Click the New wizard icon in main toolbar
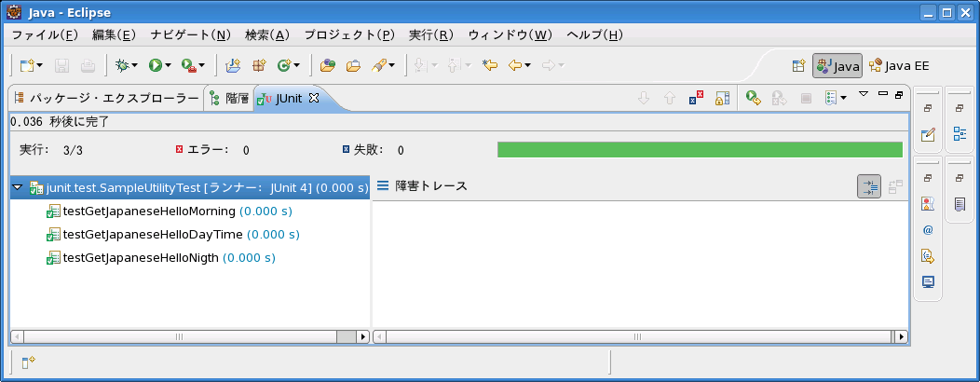This screenshot has height=382, width=980. pos(26,65)
